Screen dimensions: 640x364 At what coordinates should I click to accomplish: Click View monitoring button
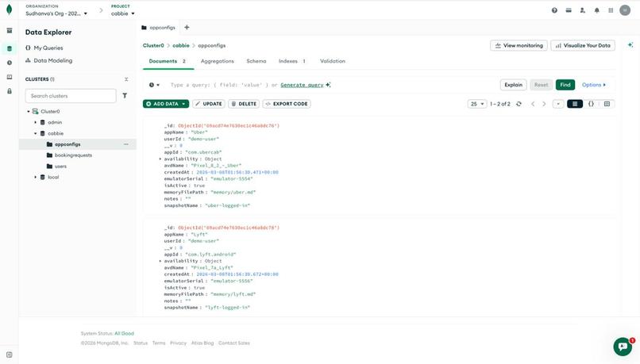click(519, 46)
